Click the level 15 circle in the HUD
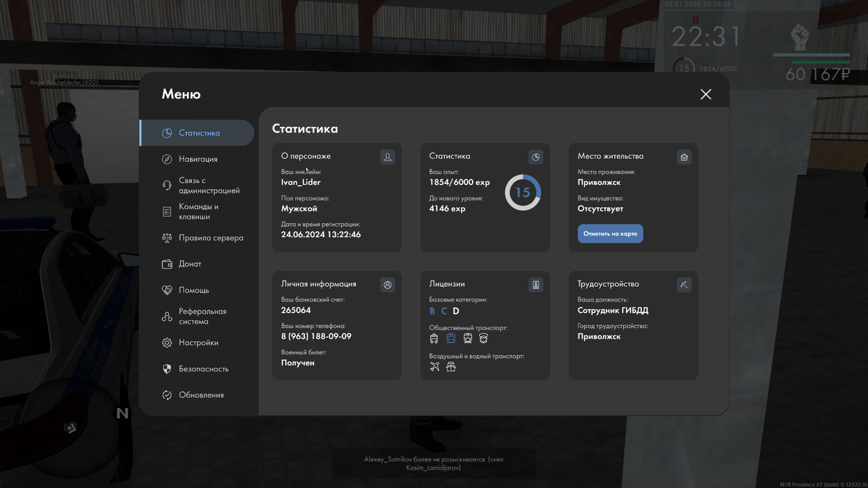 [x=684, y=68]
